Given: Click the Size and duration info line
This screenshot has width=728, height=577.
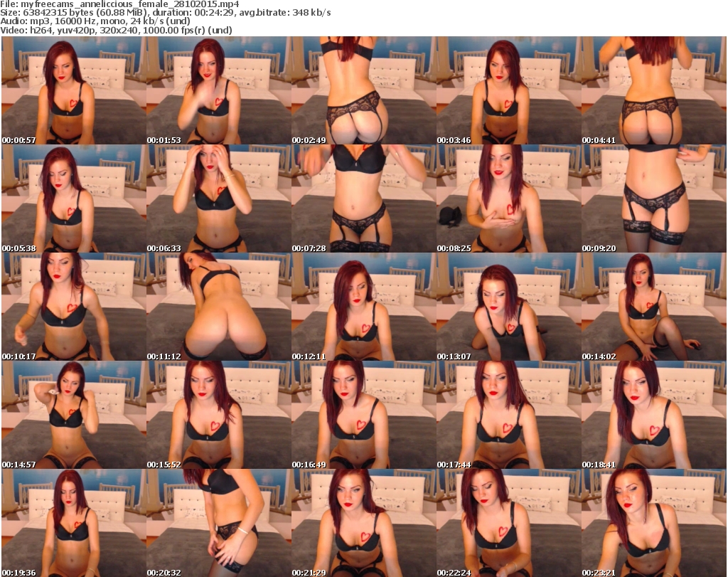Looking at the screenshot, I should [165, 13].
